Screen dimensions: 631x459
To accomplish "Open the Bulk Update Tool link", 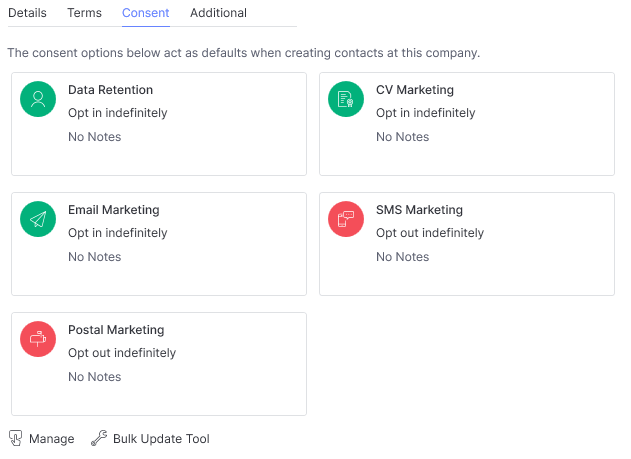I will tap(161, 438).
